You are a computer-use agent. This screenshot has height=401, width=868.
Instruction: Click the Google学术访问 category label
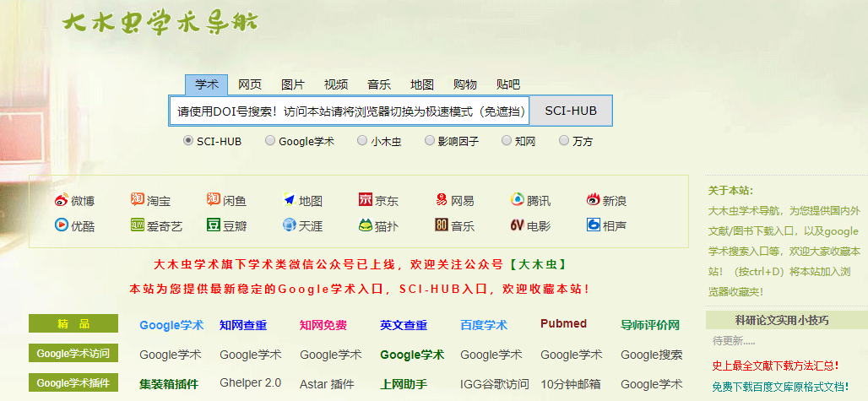[x=73, y=353]
